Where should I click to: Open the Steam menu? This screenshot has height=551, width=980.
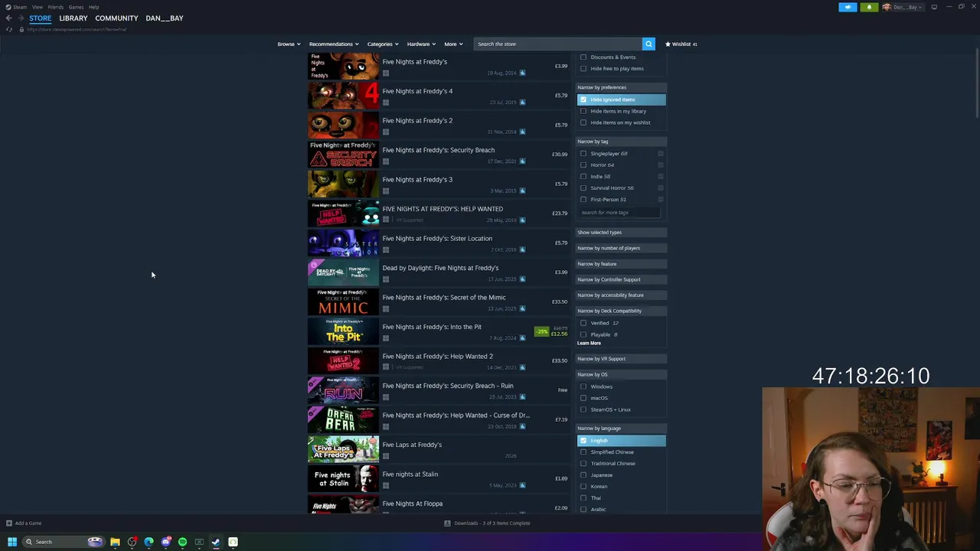pos(19,7)
